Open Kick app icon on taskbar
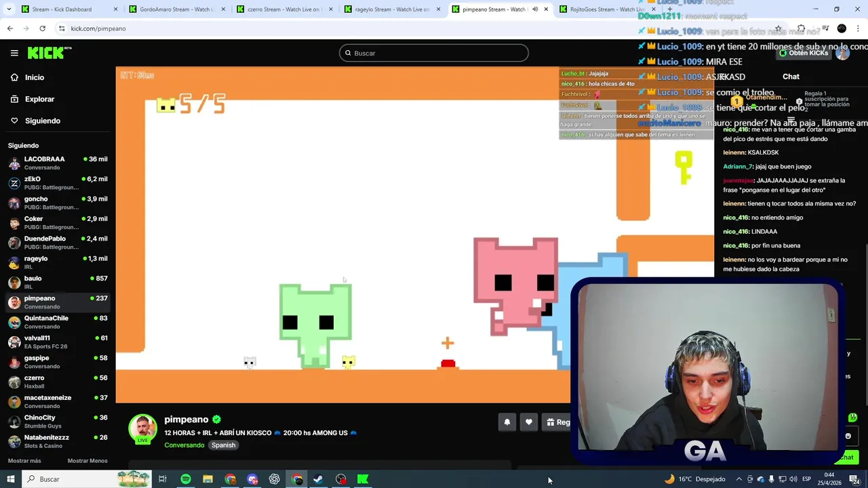868x488 pixels. (x=363, y=479)
